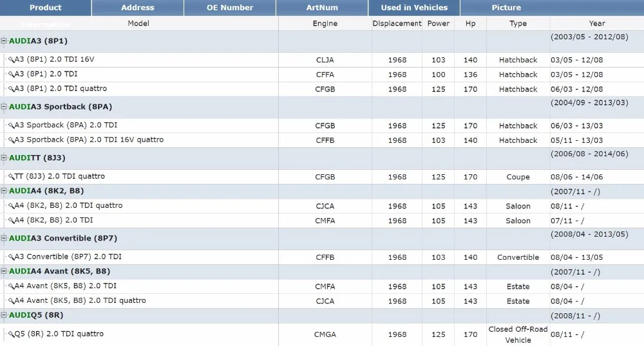Click magnifier icon for A3 Sportback (8PA) 2.0 TDI

pos(11,125)
